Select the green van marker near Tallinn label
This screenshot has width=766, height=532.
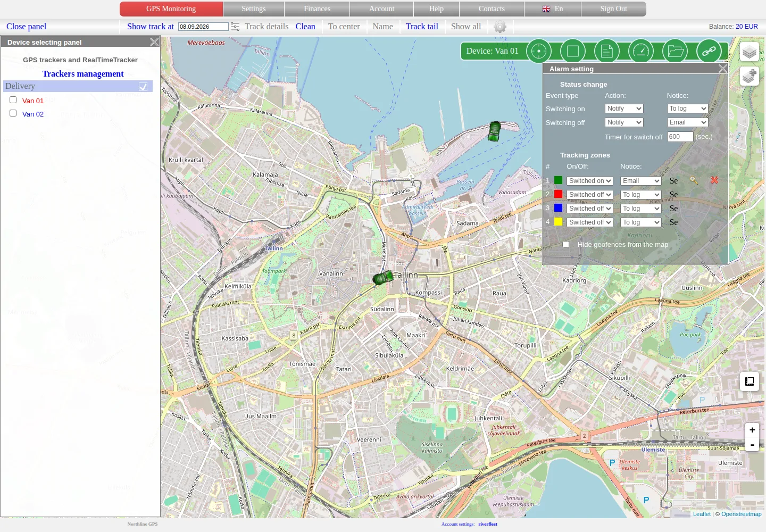tap(383, 278)
